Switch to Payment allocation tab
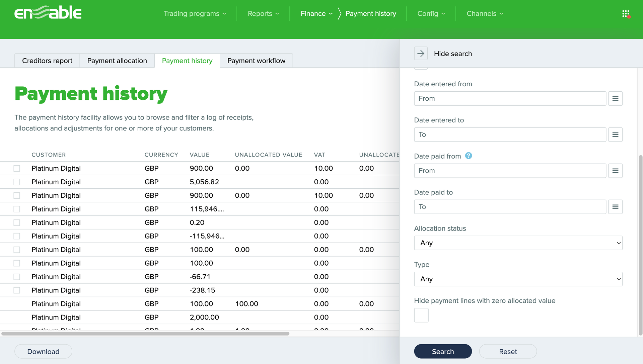643x364 pixels. point(117,61)
